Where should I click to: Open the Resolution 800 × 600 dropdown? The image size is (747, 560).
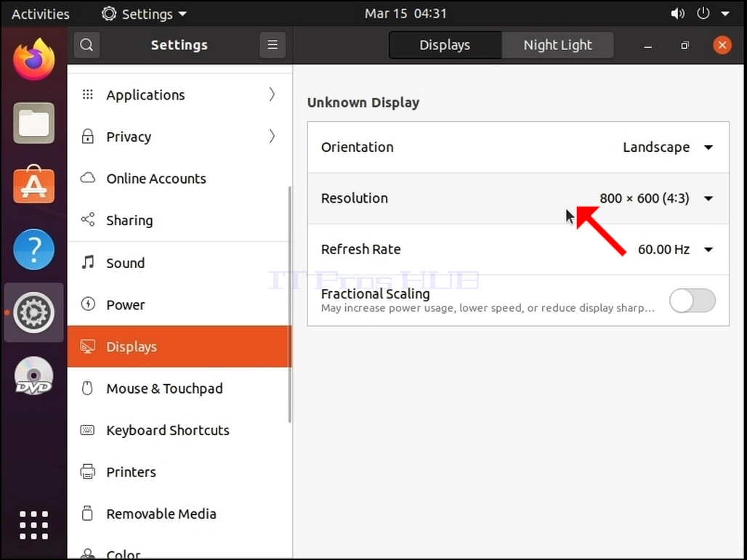[656, 198]
